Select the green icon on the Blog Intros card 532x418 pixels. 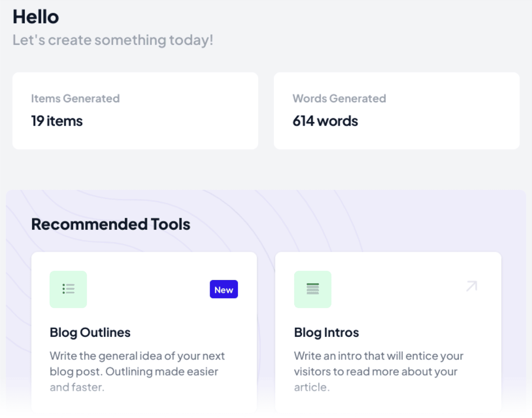point(313,289)
